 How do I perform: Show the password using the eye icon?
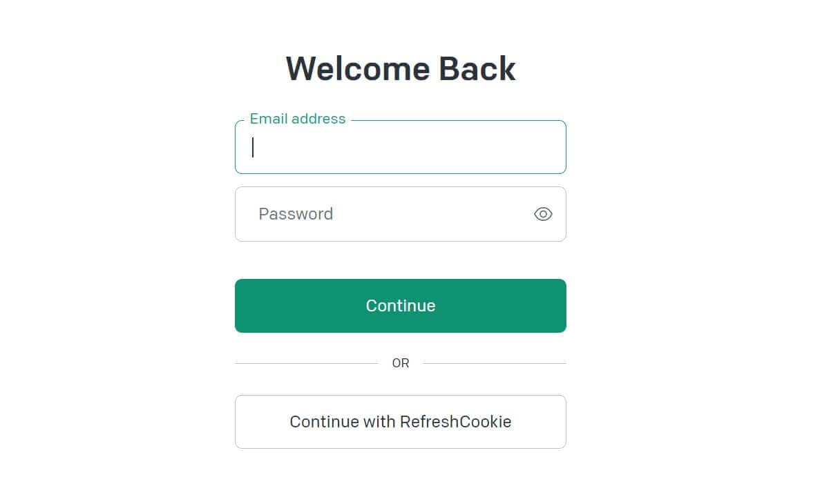[543, 214]
